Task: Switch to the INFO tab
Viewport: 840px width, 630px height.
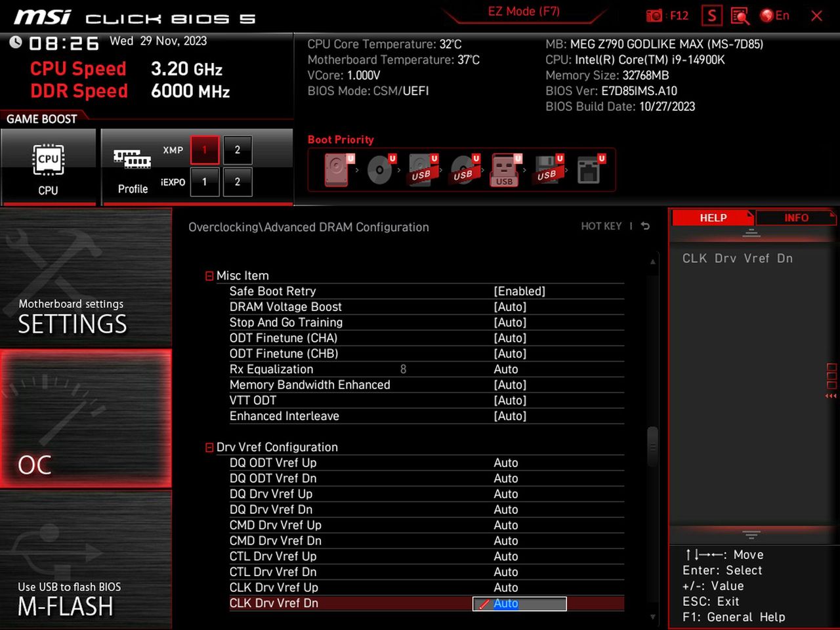Action: click(796, 218)
